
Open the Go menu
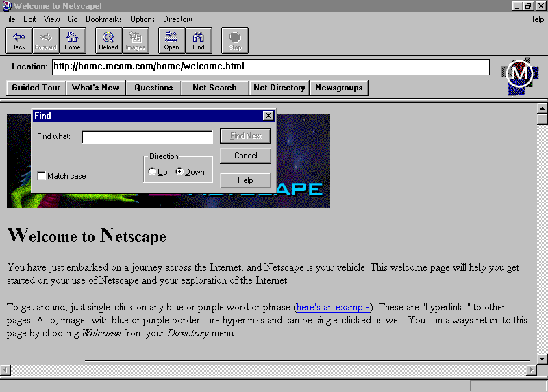click(73, 19)
